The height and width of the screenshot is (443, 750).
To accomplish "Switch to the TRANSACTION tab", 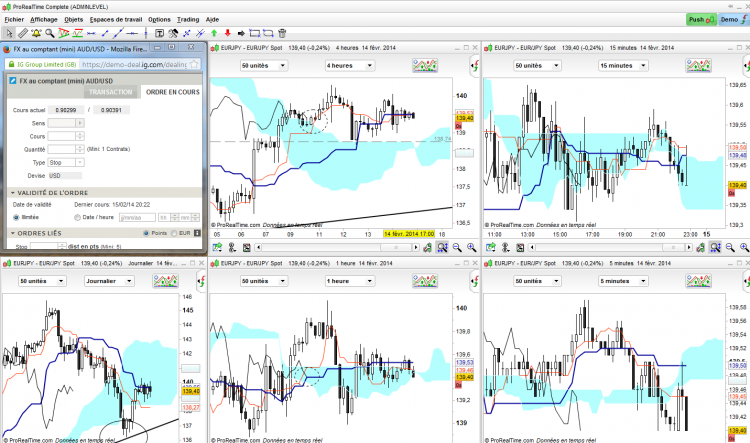I will pos(110,92).
